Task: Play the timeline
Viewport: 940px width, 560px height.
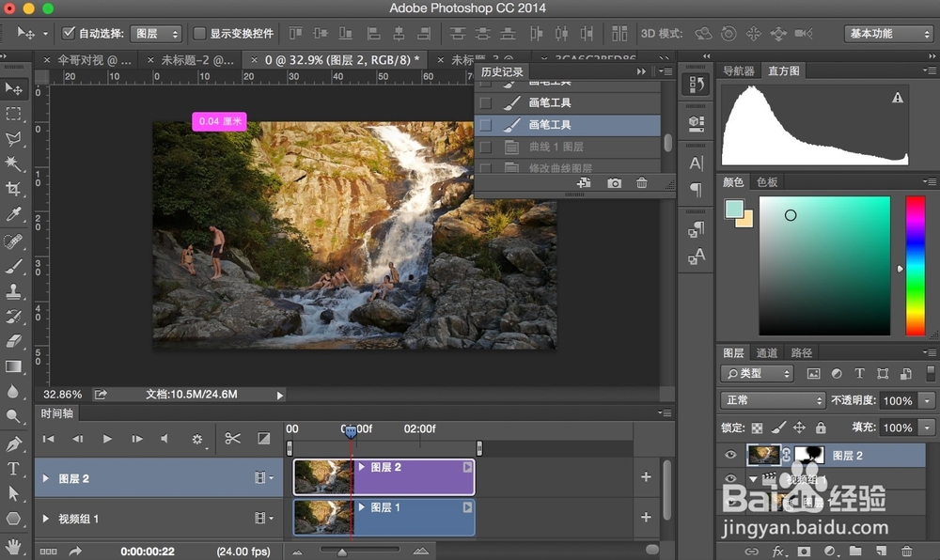Action: [x=107, y=439]
